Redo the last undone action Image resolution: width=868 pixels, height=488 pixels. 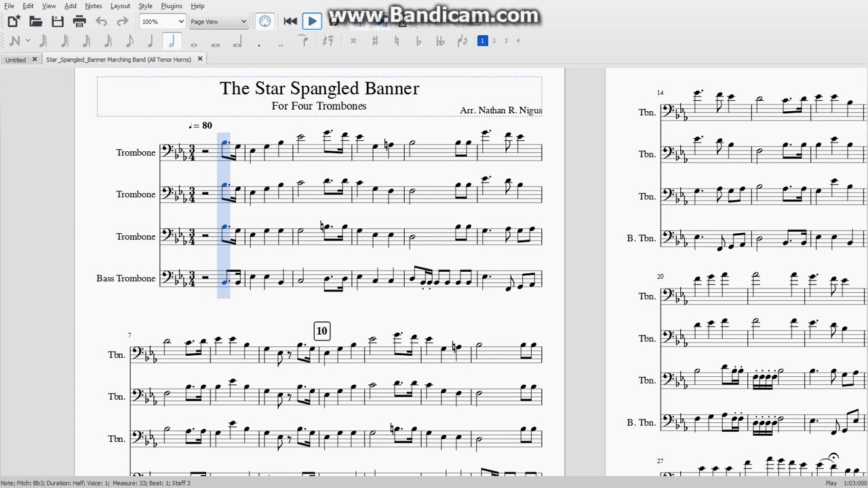(x=122, y=22)
